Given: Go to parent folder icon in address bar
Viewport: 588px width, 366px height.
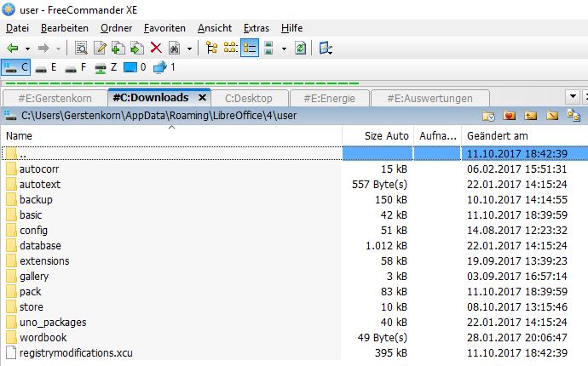Looking at the screenshot, I should pos(530,116).
